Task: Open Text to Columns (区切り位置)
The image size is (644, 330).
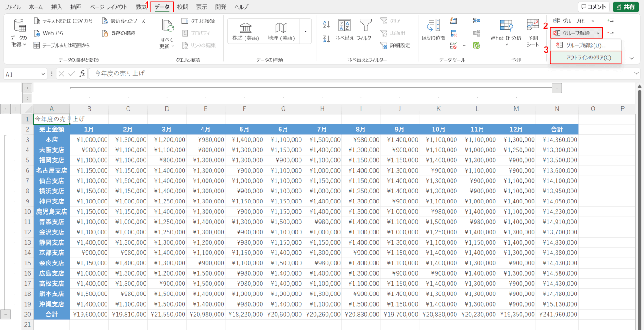Action: pos(433,26)
